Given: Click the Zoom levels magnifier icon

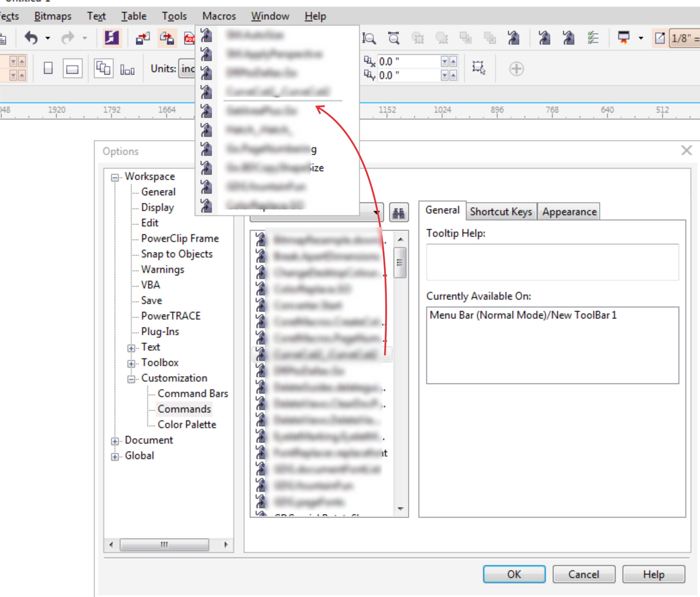Looking at the screenshot, I should pyautogui.click(x=369, y=38).
